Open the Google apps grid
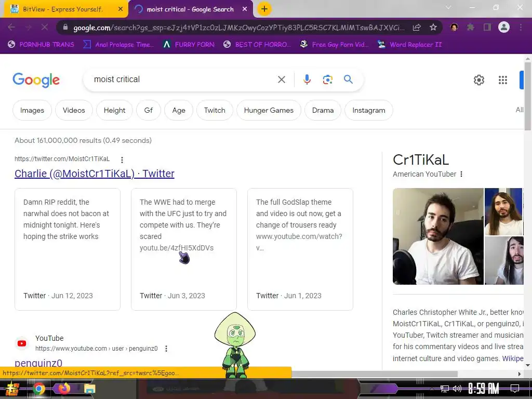The image size is (532, 399). [503, 80]
